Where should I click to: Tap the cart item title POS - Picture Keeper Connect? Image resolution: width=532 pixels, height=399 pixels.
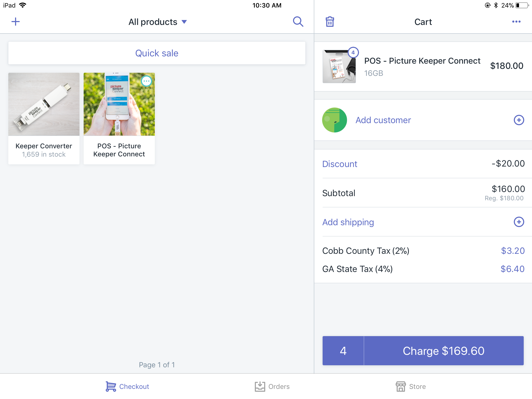coord(422,61)
